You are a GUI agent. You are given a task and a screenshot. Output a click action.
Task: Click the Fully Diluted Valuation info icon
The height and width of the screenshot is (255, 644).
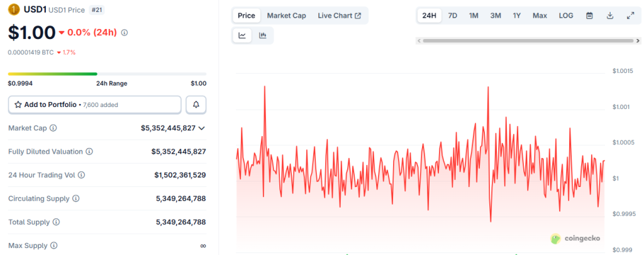(x=89, y=151)
